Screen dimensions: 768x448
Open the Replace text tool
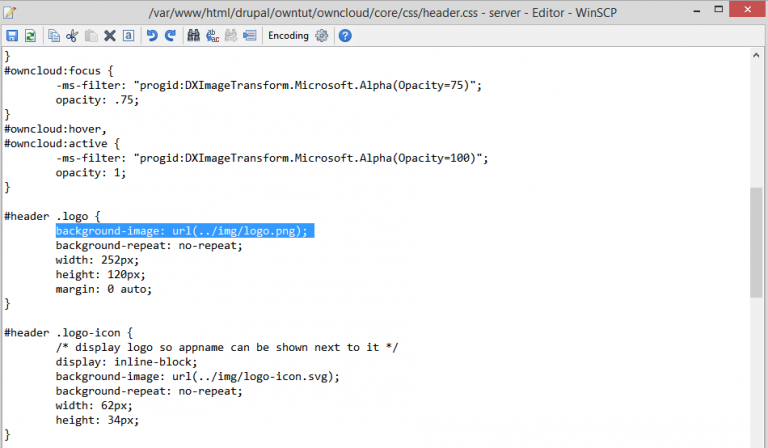tap(213, 35)
